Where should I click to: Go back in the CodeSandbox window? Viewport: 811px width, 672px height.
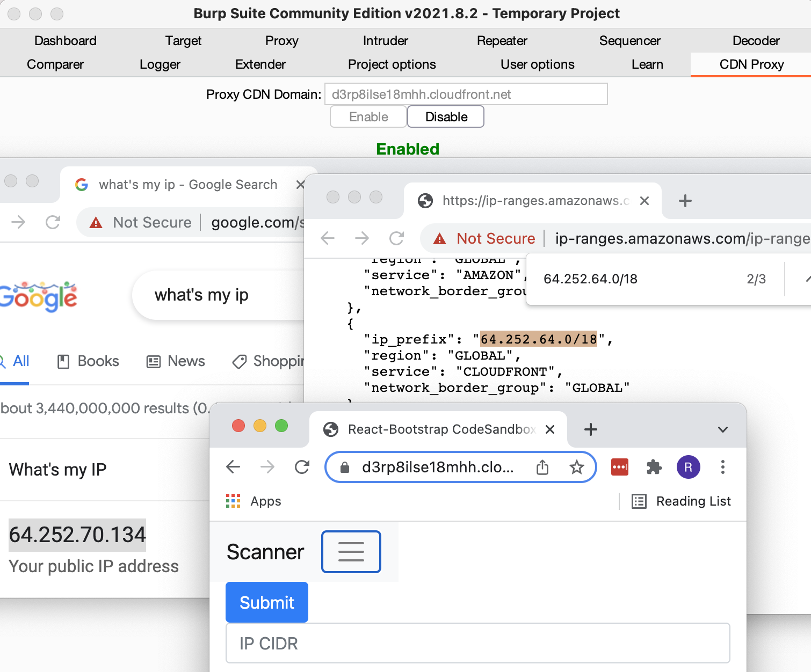pyautogui.click(x=233, y=467)
